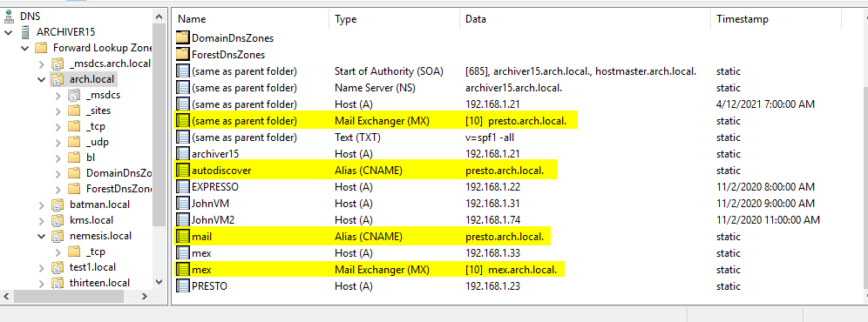This screenshot has width=868, height=322.
Task: Click the PRESTO record icon
Action: point(183,286)
